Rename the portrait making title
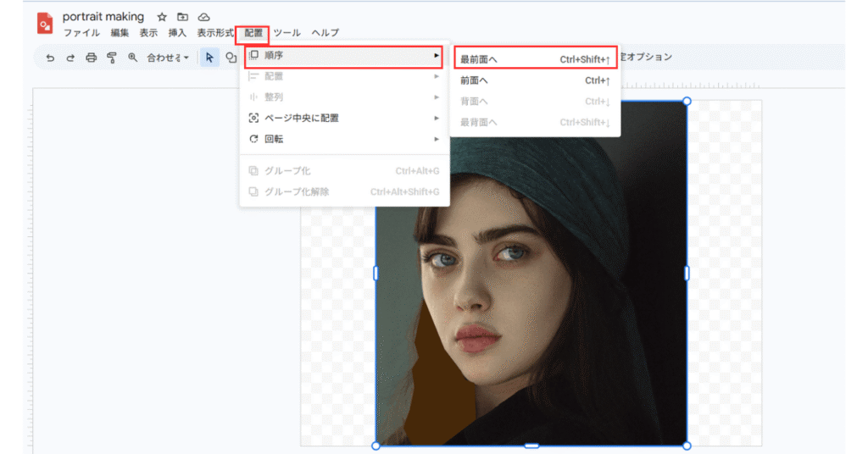The image size is (868, 454). (103, 17)
